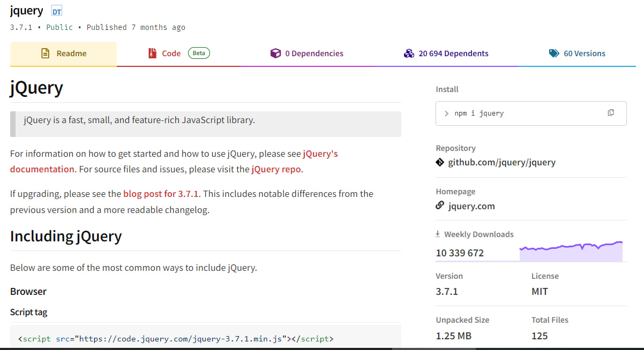Click the git repository diamond icon

click(x=440, y=162)
